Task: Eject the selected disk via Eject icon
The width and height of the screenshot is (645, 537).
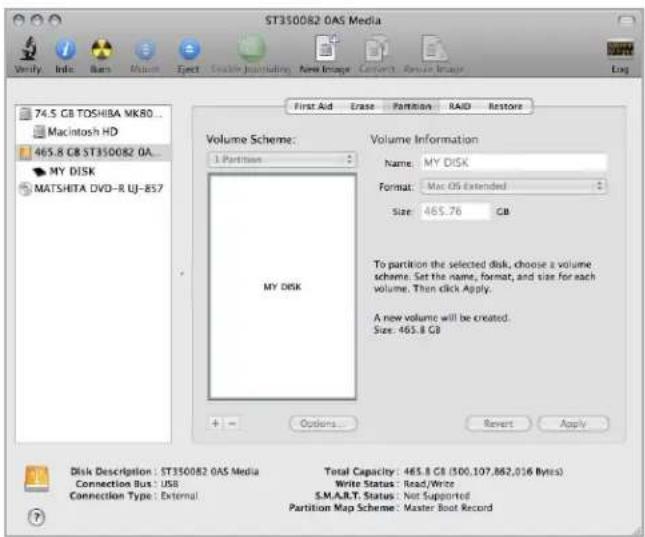Action: [x=189, y=50]
